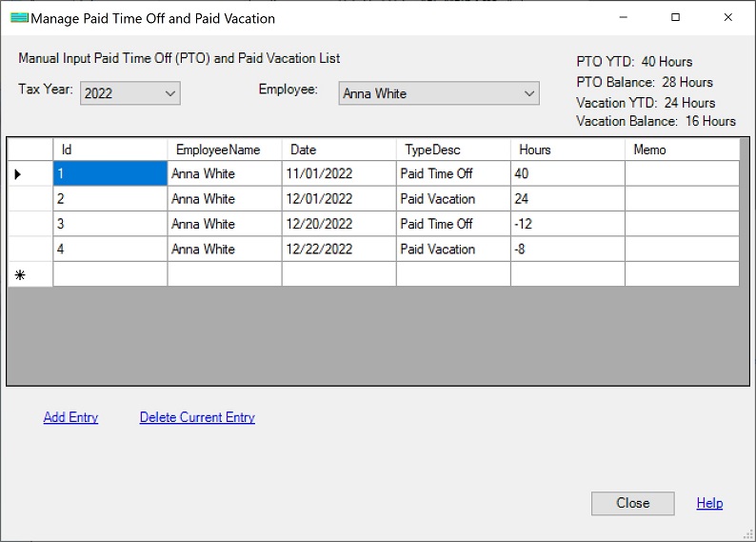Select the 12/22/2022 date cell

coord(338,249)
